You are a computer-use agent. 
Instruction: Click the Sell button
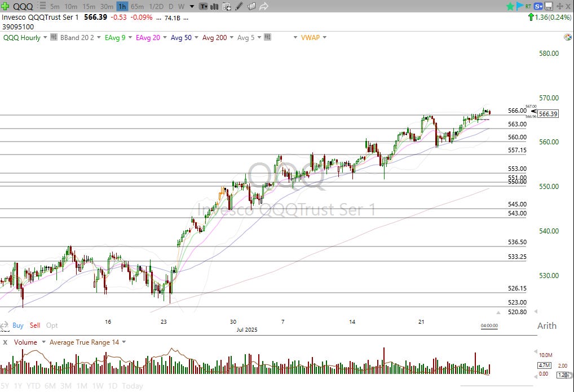35,325
